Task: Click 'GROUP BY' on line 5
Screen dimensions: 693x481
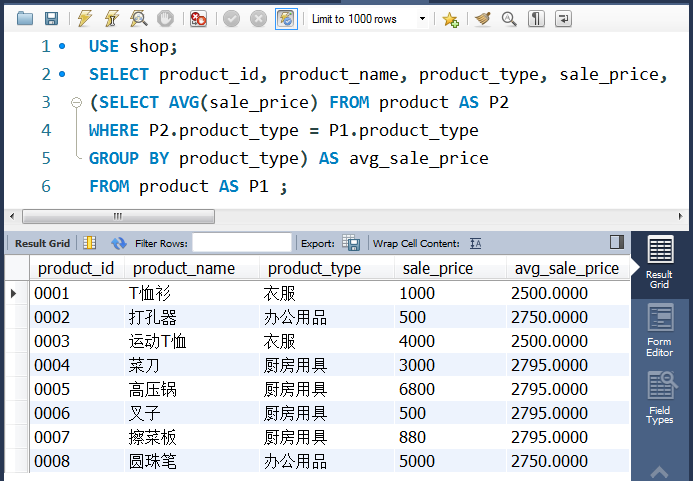Action: (x=129, y=158)
